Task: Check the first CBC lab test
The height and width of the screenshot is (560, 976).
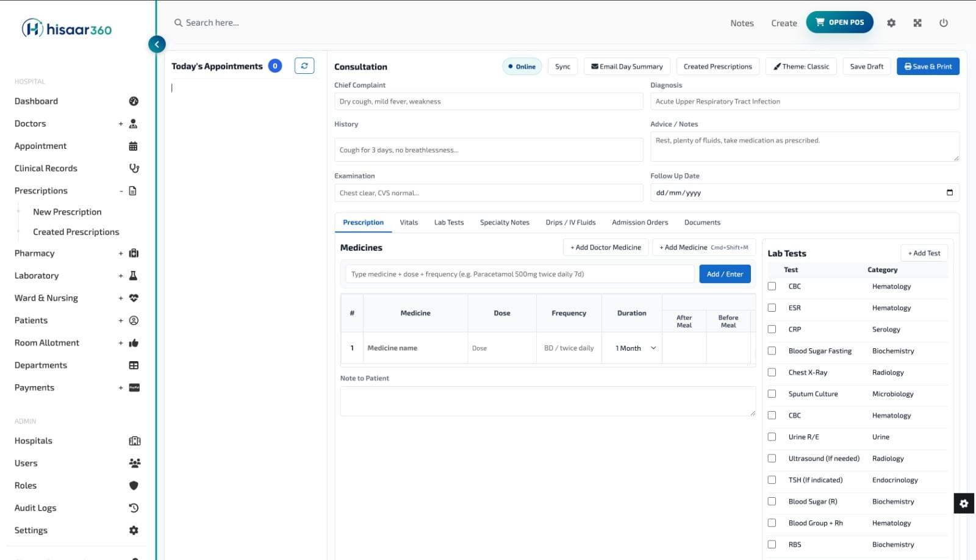Action: click(x=772, y=286)
